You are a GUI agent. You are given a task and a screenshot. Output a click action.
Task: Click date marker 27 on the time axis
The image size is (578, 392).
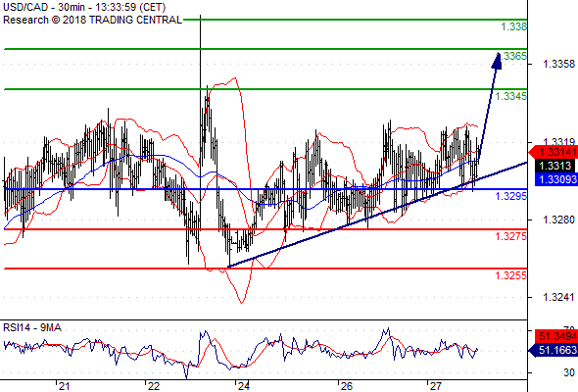coord(435,386)
